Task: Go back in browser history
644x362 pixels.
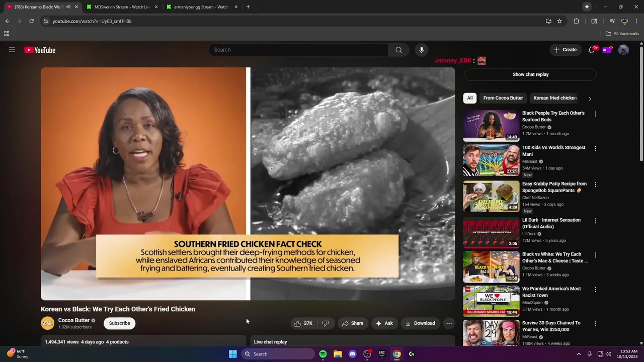Action: tap(7, 21)
